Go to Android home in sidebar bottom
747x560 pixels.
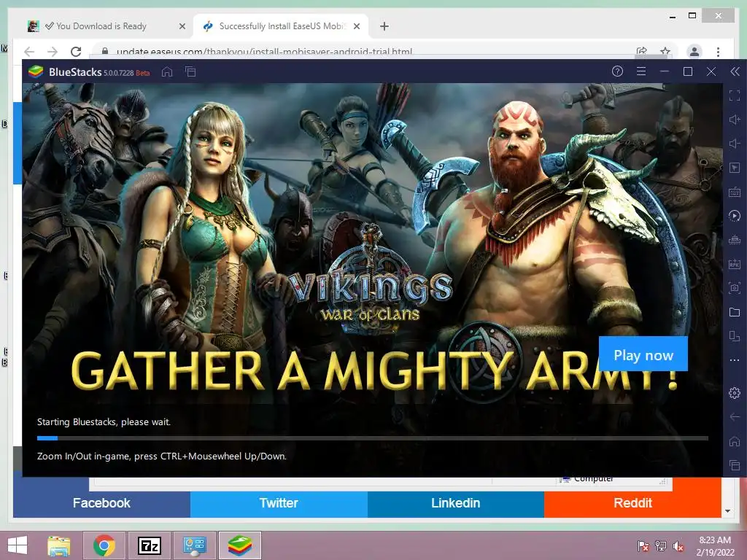(735, 441)
